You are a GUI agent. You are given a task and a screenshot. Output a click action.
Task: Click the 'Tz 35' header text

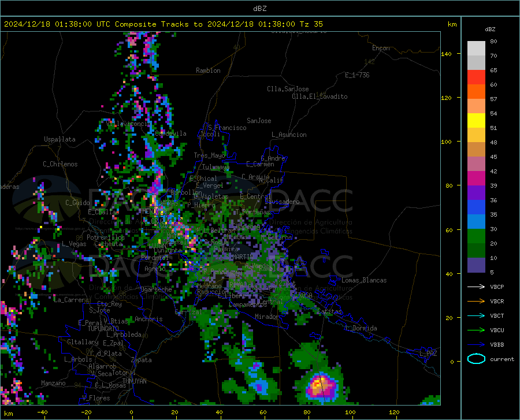pos(311,24)
